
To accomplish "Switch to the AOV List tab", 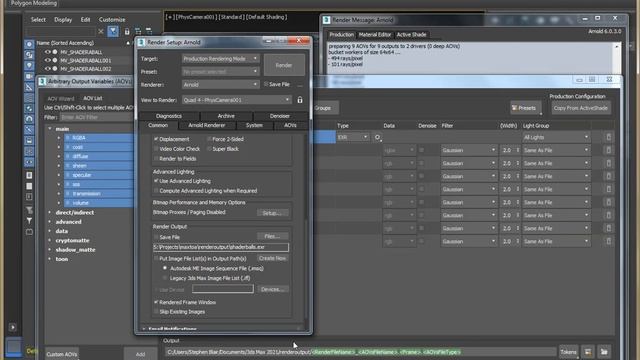I will (93, 98).
